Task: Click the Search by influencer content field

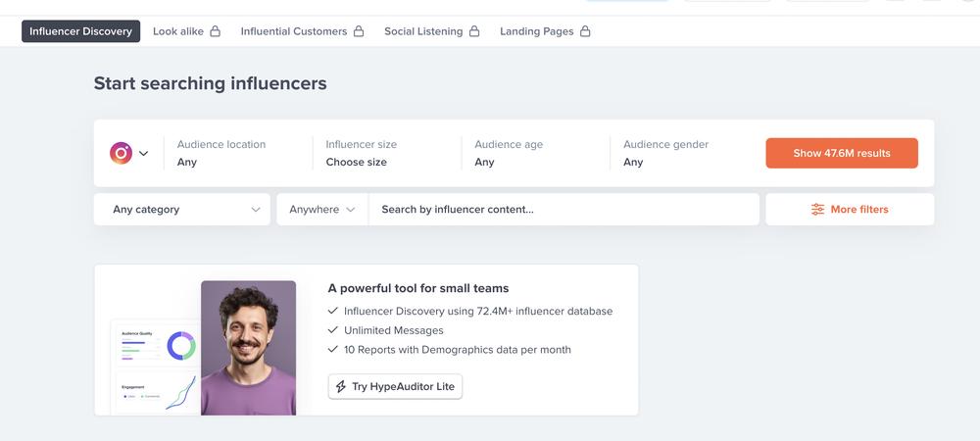Action: [563, 210]
